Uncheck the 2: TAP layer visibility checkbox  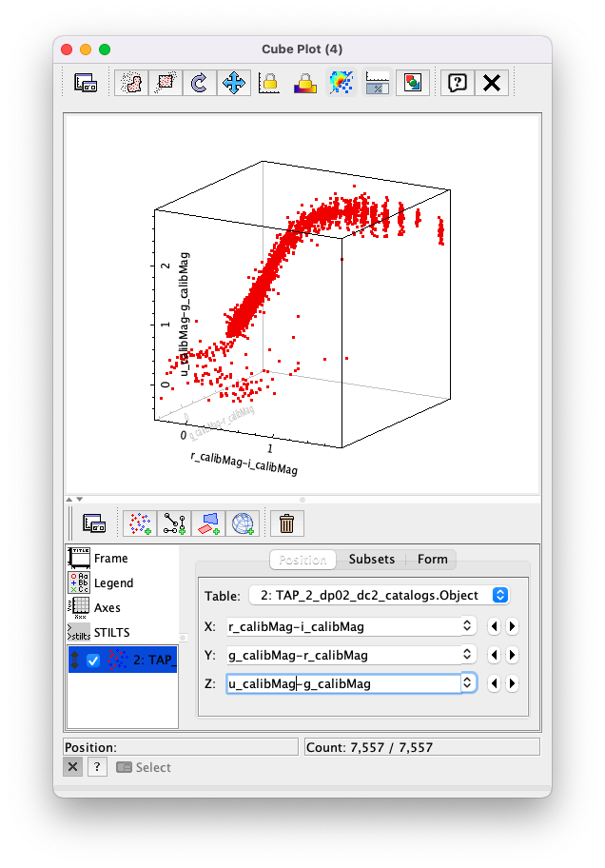coord(93,661)
